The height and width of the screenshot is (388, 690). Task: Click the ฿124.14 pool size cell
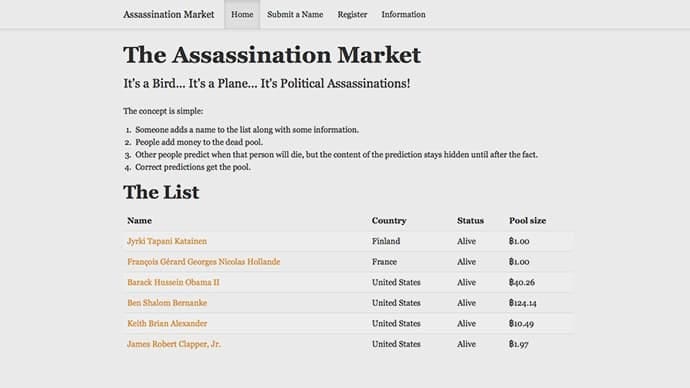point(523,303)
